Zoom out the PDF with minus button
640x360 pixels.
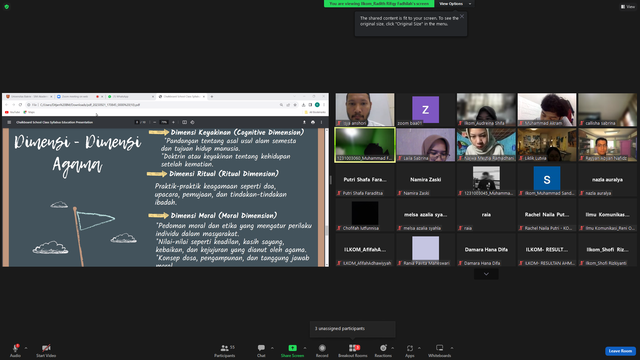click(x=154, y=122)
